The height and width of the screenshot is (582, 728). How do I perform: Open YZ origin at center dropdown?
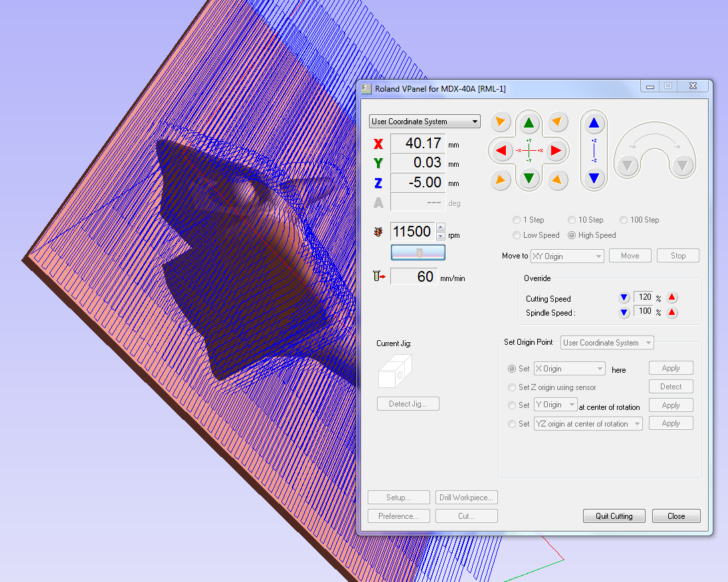[588, 424]
